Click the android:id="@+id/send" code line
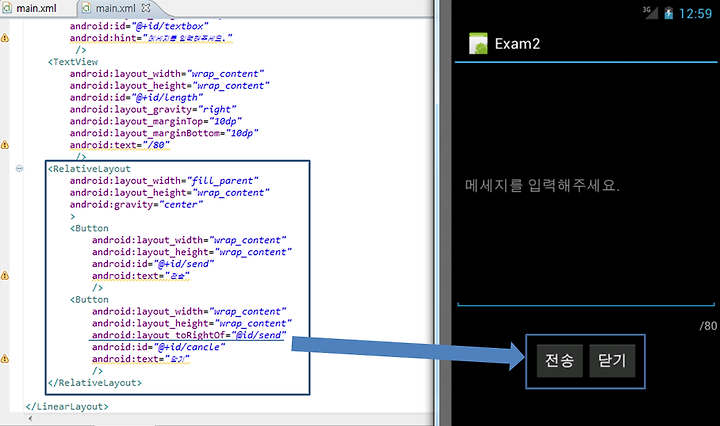 coord(153,263)
